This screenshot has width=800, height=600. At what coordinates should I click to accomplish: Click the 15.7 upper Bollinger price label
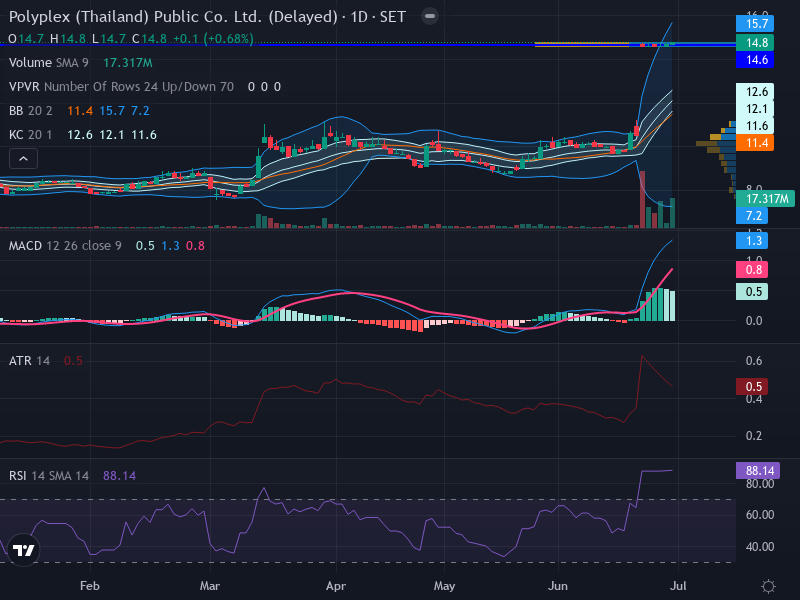pos(755,23)
